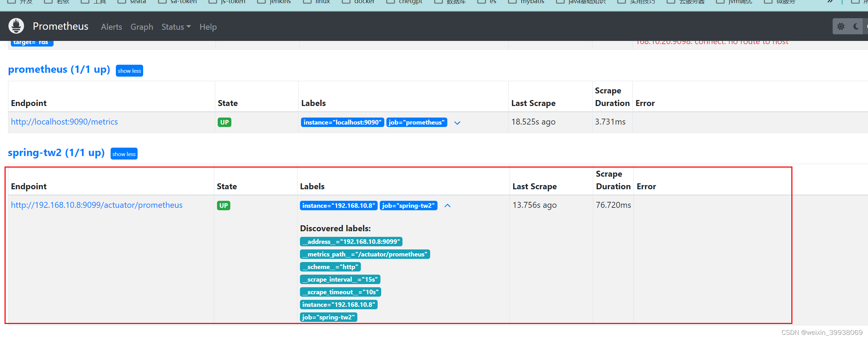
Task: Click the job="prometheus" label badge
Action: (x=416, y=122)
